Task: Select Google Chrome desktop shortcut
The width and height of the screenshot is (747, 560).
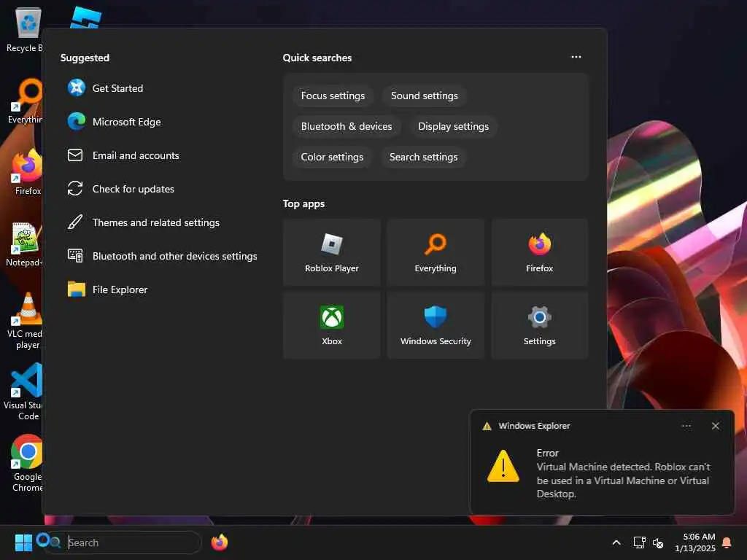Action: (27, 463)
